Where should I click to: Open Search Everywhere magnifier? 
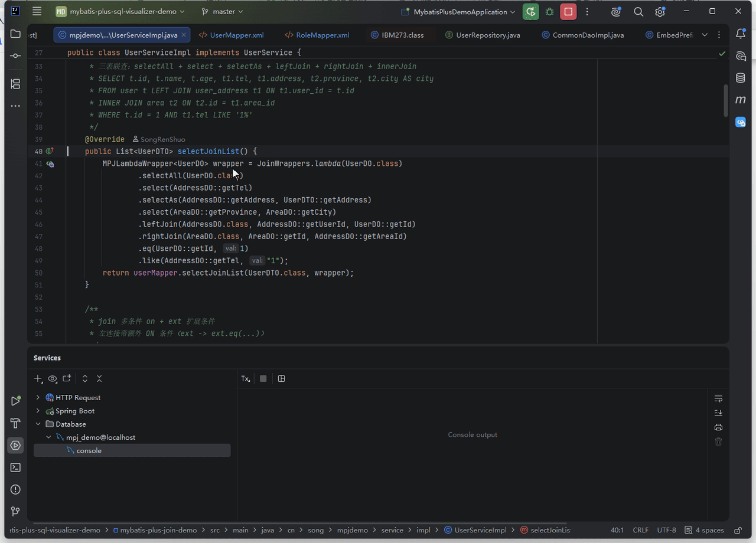click(x=638, y=11)
